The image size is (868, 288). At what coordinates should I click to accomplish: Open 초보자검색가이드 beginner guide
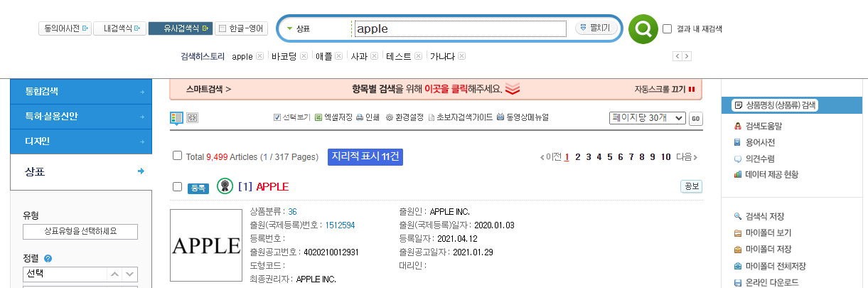(459, 117)
